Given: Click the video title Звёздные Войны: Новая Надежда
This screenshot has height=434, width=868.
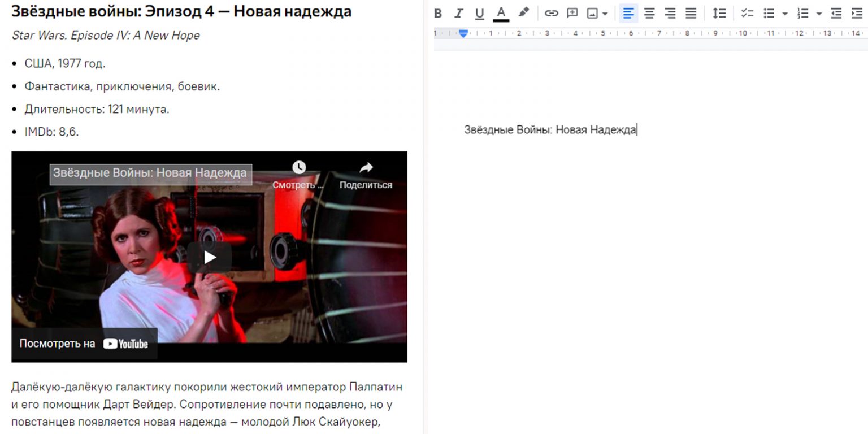Looking at the screenshot, I should click(x=150, y=173).
